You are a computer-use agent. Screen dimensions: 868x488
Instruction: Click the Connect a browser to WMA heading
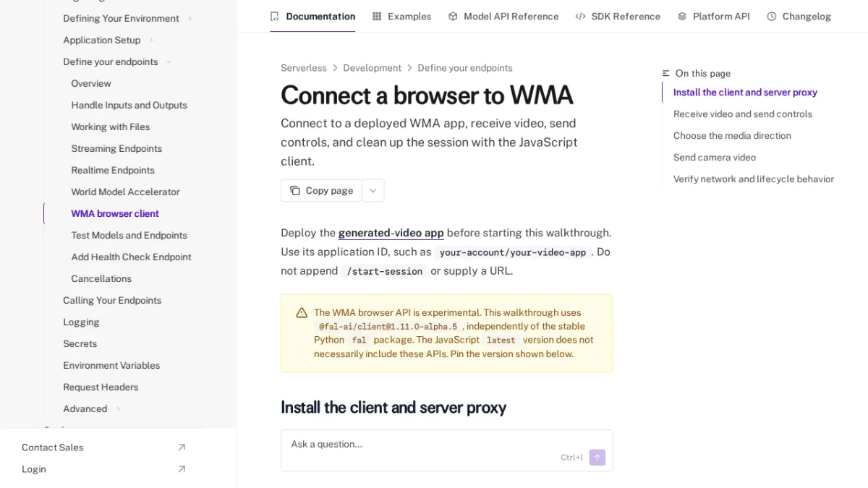[x=427, y=95]
